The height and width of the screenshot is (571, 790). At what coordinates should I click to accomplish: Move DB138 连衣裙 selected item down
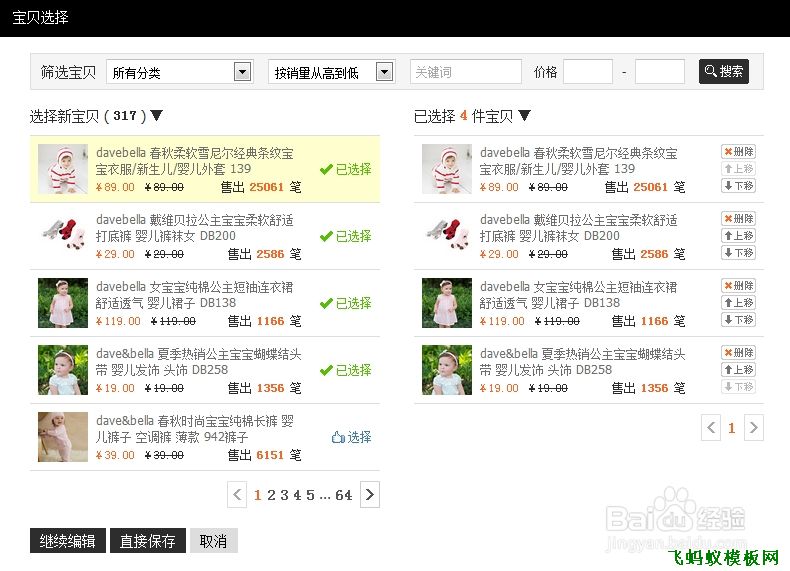click(738, 320)
